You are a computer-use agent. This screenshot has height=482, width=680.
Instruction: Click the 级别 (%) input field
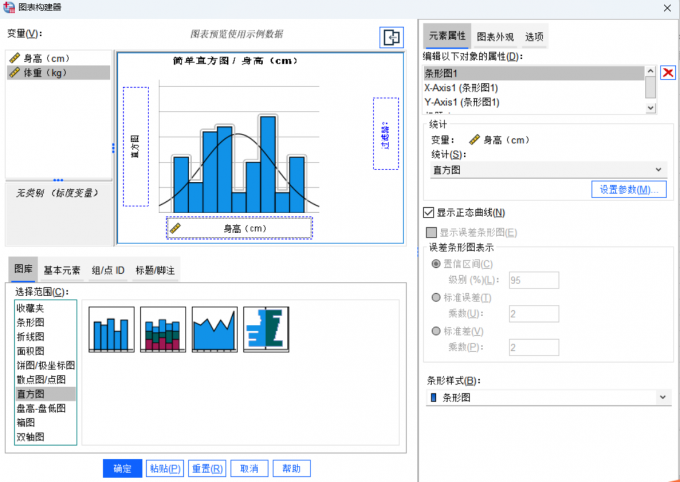coord(534,280)
